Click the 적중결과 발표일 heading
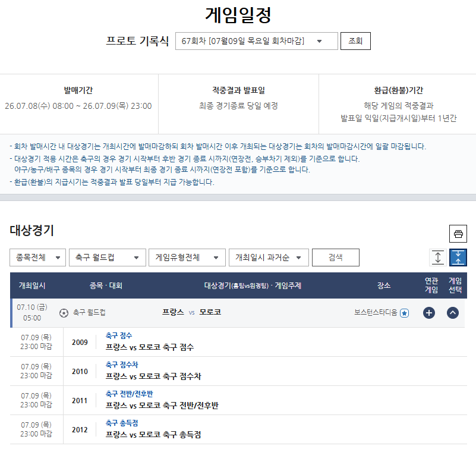The width and height of the screenshot is (476, 449). (x=238, y=90)
